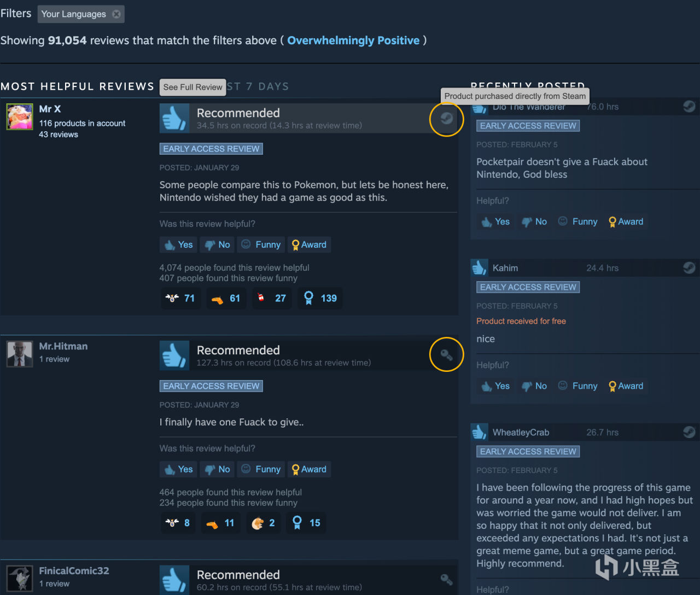Click the 11 award on Mr.Hitman review
The image size is (700, 595).
coord(220,523)
